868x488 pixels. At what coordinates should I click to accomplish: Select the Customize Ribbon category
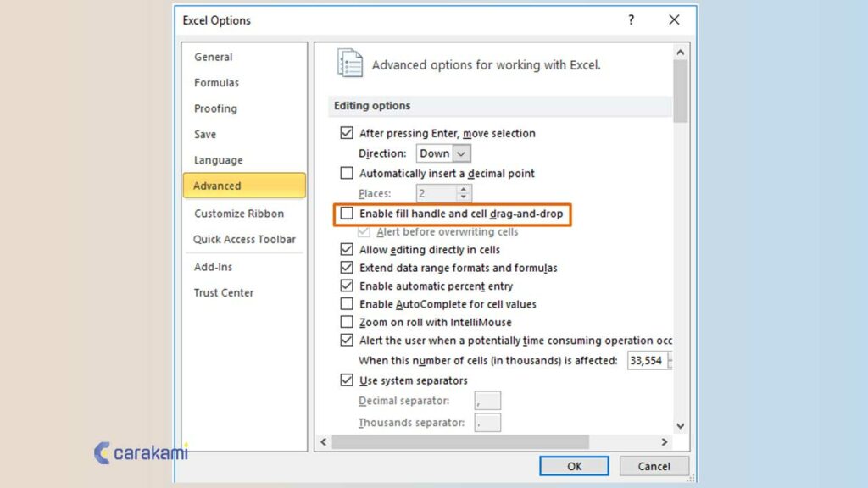(237, 213)
